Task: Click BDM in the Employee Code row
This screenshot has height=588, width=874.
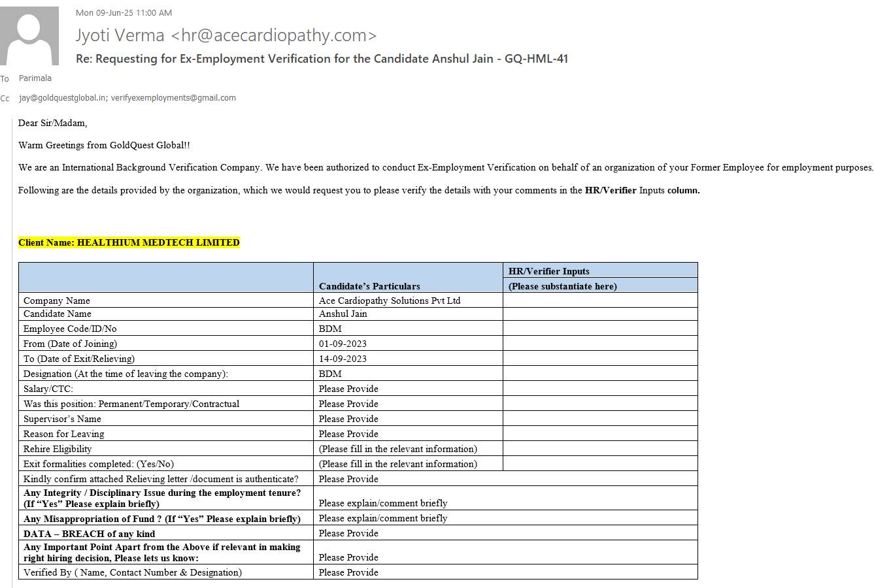Action: pyautogui.click(x=330, y=329)
